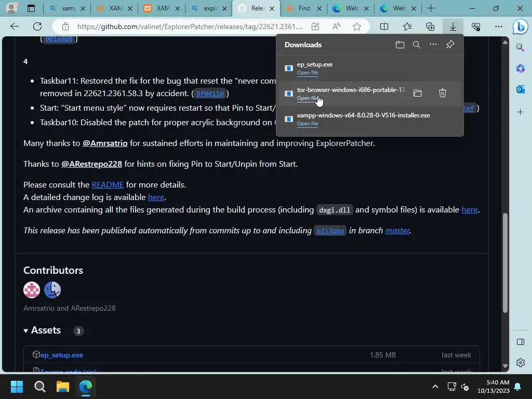Open file link for ep_setup.exe
This screenshot has height=399, width=532.
click(x=308, y=73)
